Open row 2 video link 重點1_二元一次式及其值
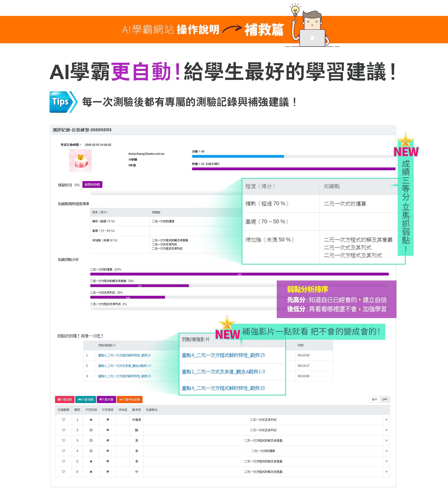This screenshot has height=498, width=448. (124, 366)
